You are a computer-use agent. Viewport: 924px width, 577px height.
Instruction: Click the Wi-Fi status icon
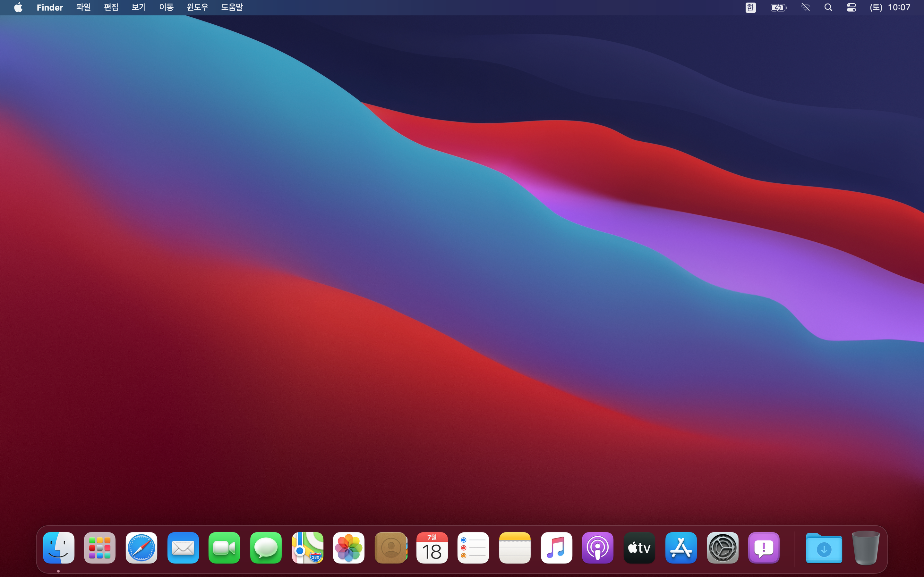[x=805, y=7]
